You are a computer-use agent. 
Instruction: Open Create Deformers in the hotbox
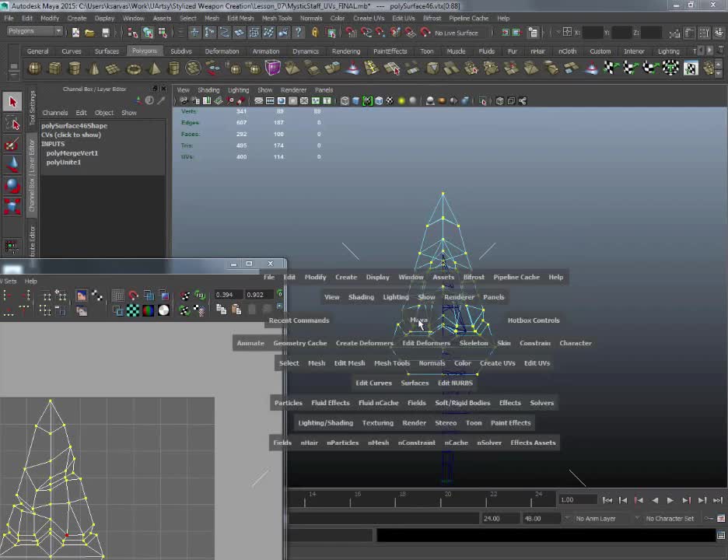click(x=365, y=343)
